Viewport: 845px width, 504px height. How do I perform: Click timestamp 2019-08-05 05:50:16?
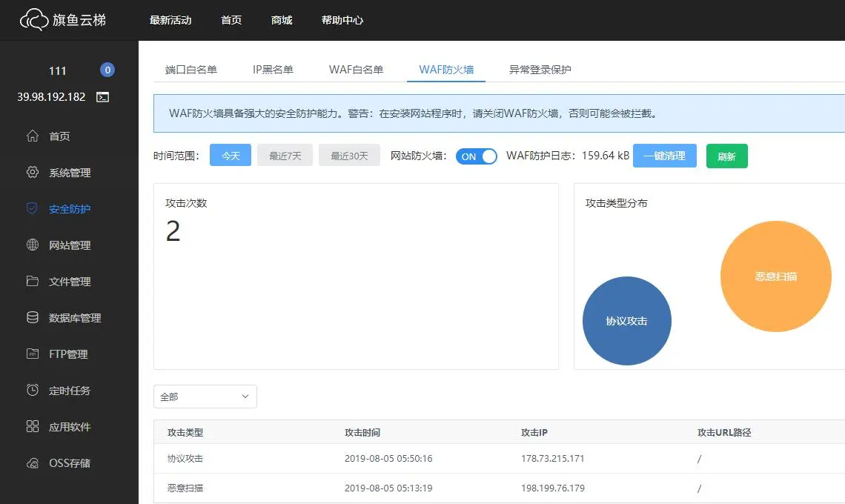pyautogui.click(x=388, y=458)
